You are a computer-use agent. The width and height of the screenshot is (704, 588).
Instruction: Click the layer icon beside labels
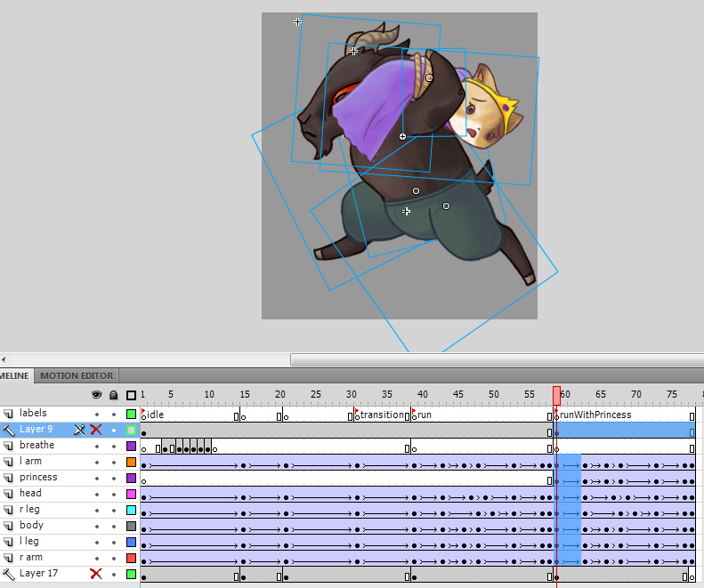[x=9, y=414]
